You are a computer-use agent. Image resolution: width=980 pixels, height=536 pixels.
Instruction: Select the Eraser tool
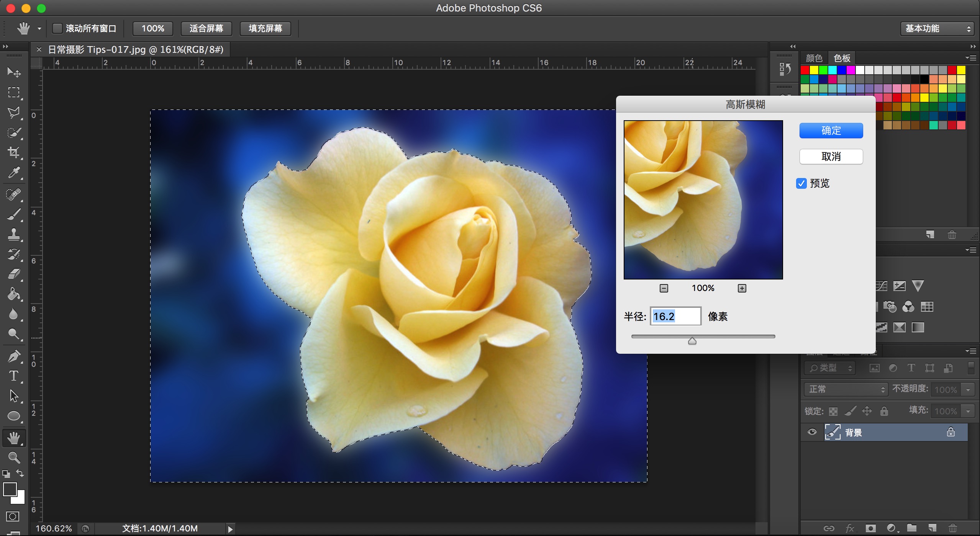[x=14, y=274]
